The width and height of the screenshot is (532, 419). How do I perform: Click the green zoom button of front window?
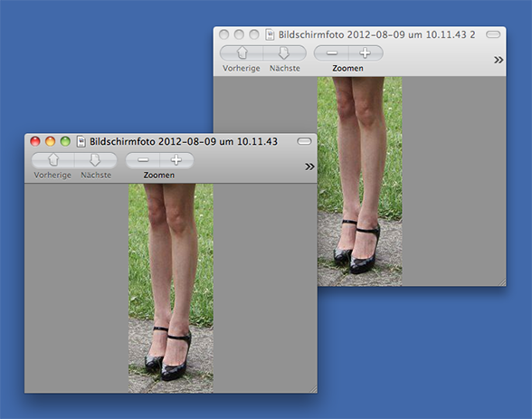click(x=65, y=141)
